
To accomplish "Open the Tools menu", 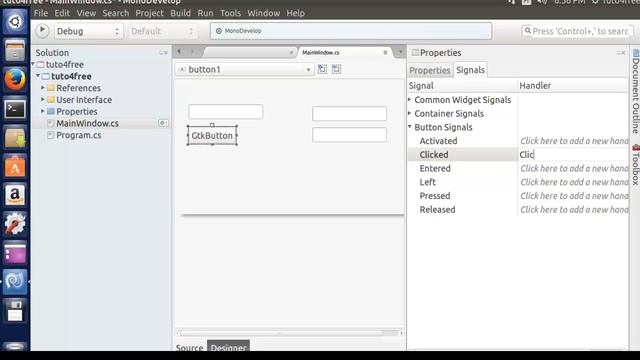I will pyautogui.click(x=231, y=13).
